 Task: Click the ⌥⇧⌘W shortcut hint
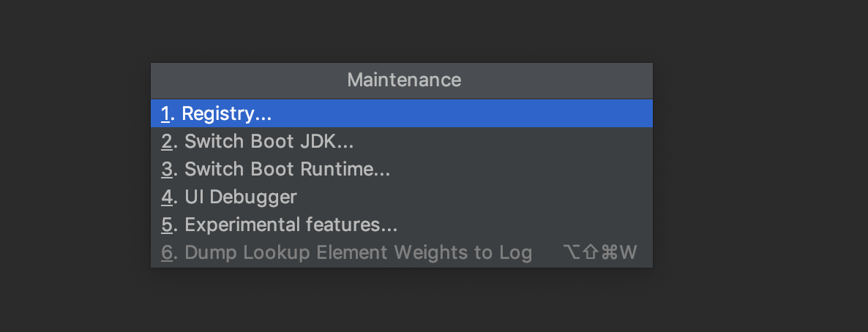(x=600, y=253)
